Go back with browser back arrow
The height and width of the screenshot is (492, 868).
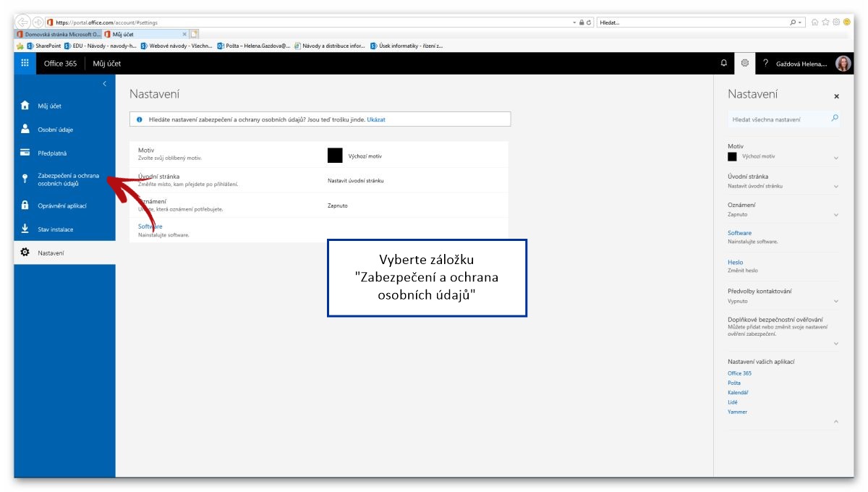[23, 22]
